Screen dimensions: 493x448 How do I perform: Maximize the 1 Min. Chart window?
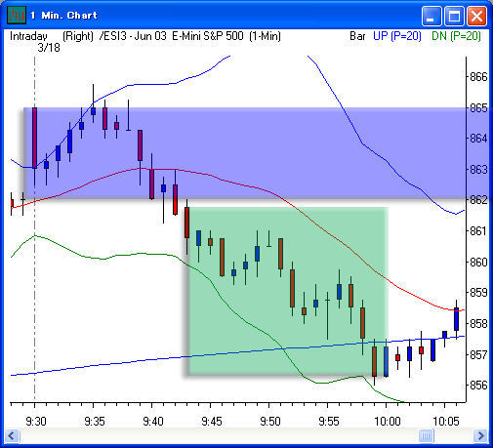[x=454, y=16]
